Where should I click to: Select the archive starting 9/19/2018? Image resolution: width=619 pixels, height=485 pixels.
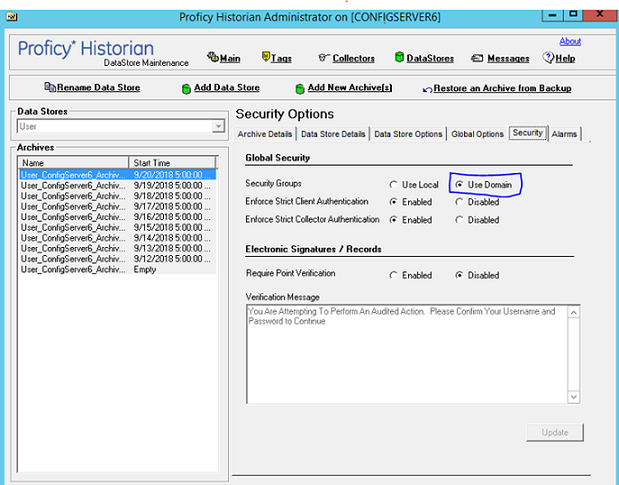point(117,185)
